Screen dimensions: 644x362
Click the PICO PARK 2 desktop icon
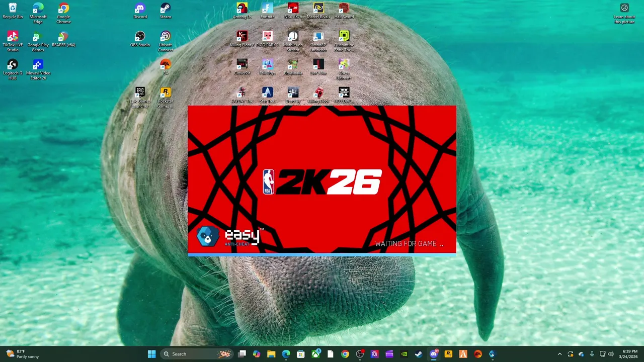point(268,39)
